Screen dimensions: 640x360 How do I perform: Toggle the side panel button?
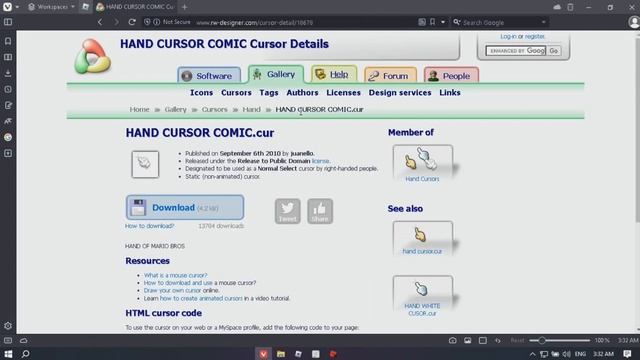[x=8, y=22]
